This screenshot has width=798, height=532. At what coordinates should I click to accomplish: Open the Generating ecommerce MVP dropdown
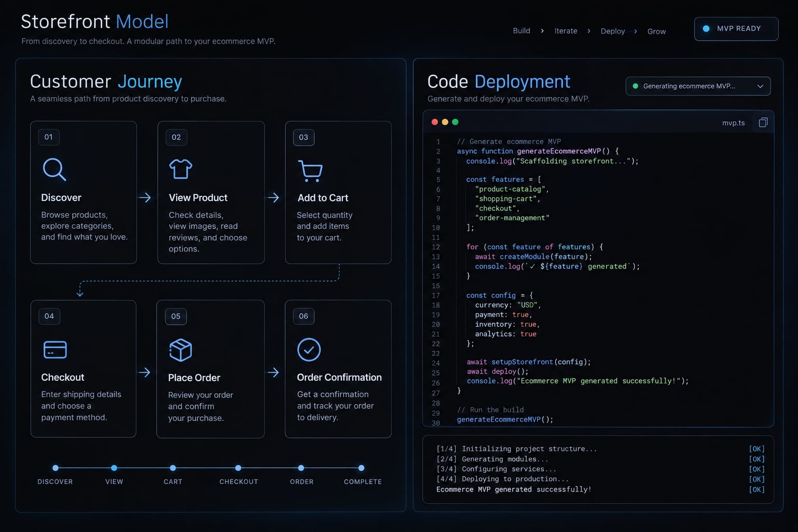(x=698, y=86)
